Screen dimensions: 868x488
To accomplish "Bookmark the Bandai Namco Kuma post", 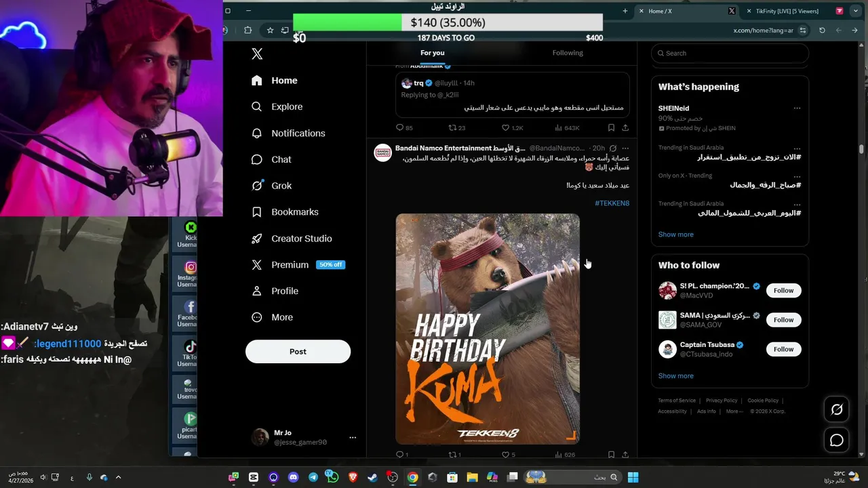I will point(611,455).
